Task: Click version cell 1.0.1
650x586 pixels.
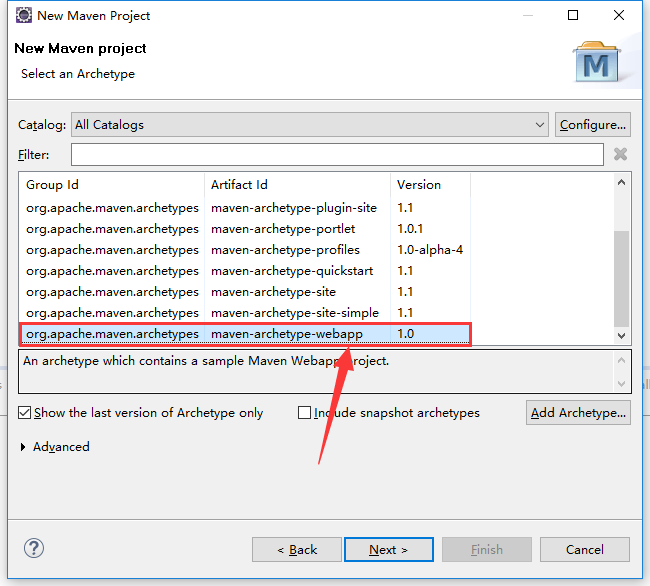Action: pos(410,229)
